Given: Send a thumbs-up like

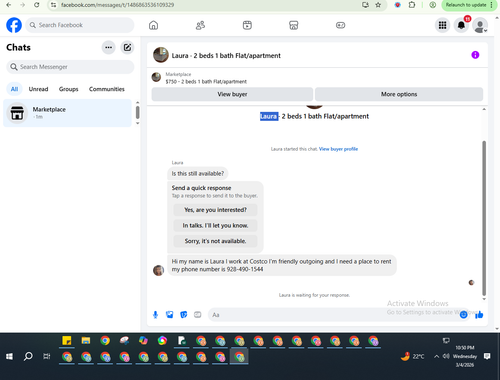Looking at the screenshot, I should point(479,315).
